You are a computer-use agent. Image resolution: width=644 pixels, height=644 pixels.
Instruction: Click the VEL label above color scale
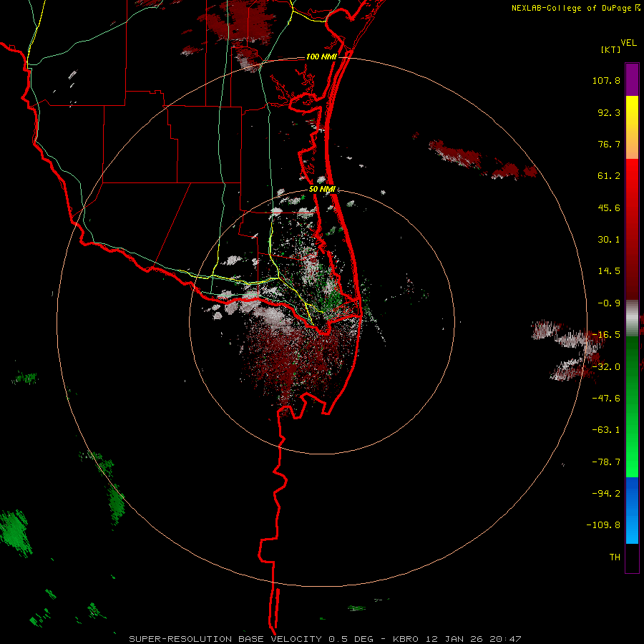(x=628, y=43)
